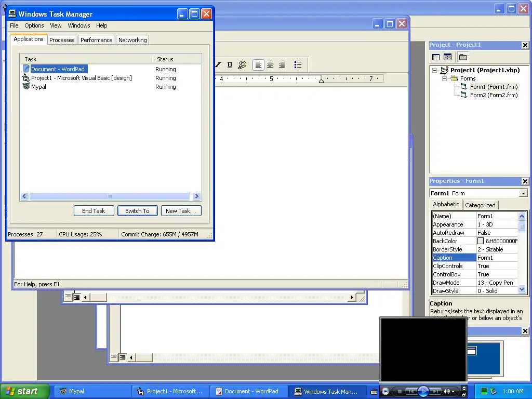Open Task Manager View menu

tap(56, 25)
